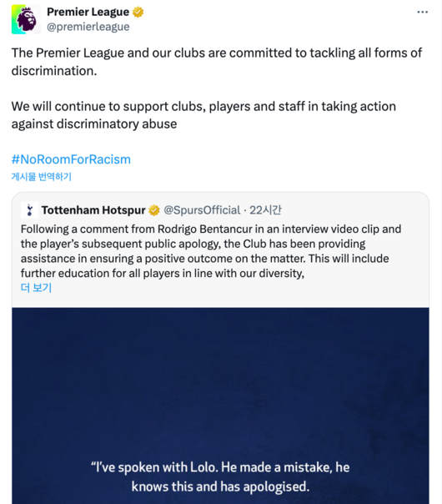This screenshot has width=442, height=504.
Task: Click the Tottenham Hotspur cockerel avatar
Action: click(x=29, y=210)
